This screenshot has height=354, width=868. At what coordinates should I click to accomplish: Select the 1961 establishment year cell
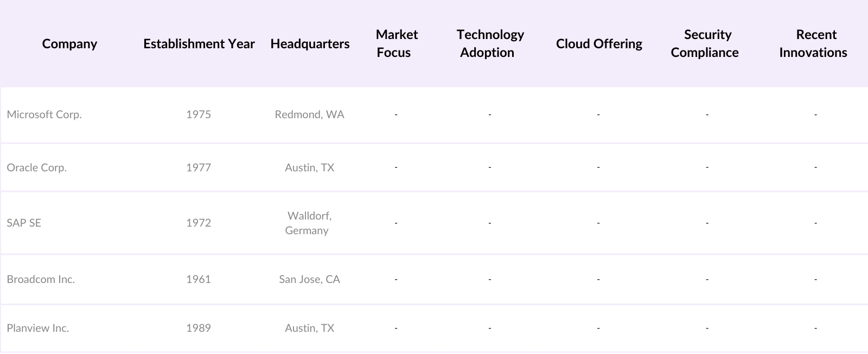[199, 279]
